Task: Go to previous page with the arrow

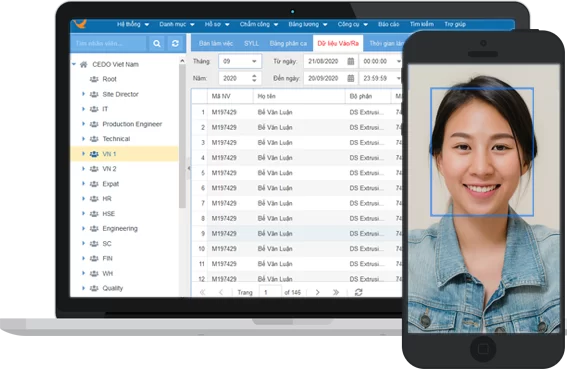Action: click(221, 292)
